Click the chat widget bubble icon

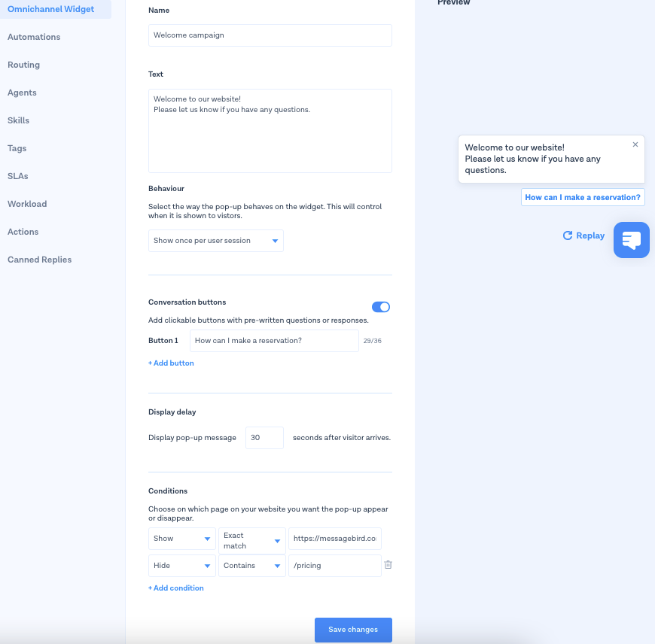(x=631, y=240)
